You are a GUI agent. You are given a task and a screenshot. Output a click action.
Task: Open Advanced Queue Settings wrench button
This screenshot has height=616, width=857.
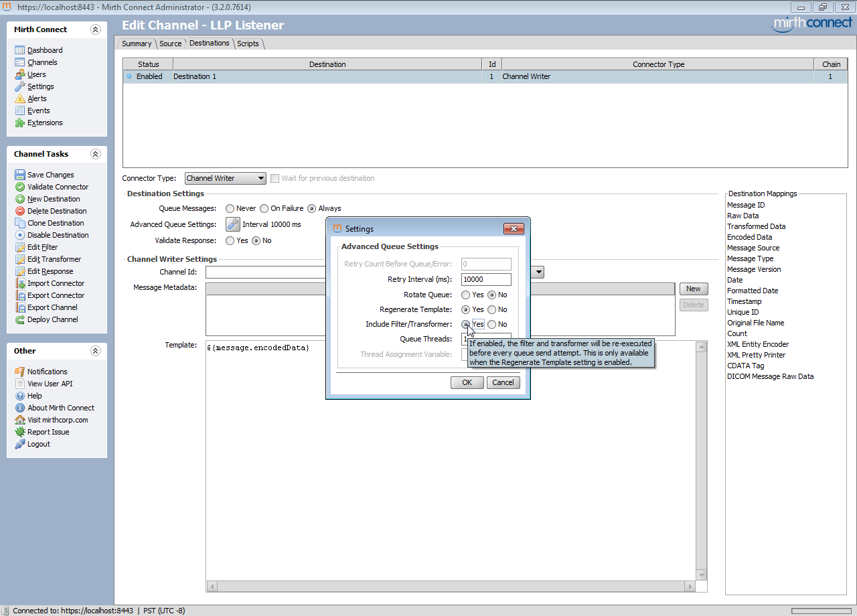pos(232,224)
